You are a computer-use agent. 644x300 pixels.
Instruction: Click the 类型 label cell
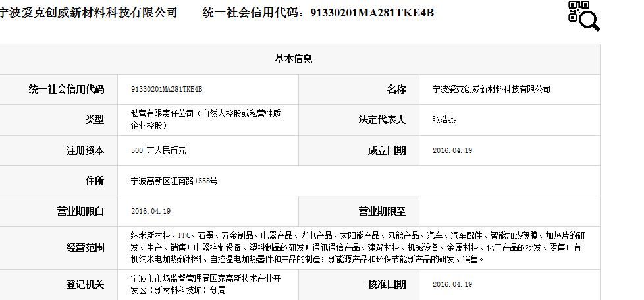pyautogui.click(x=94, y=120)
